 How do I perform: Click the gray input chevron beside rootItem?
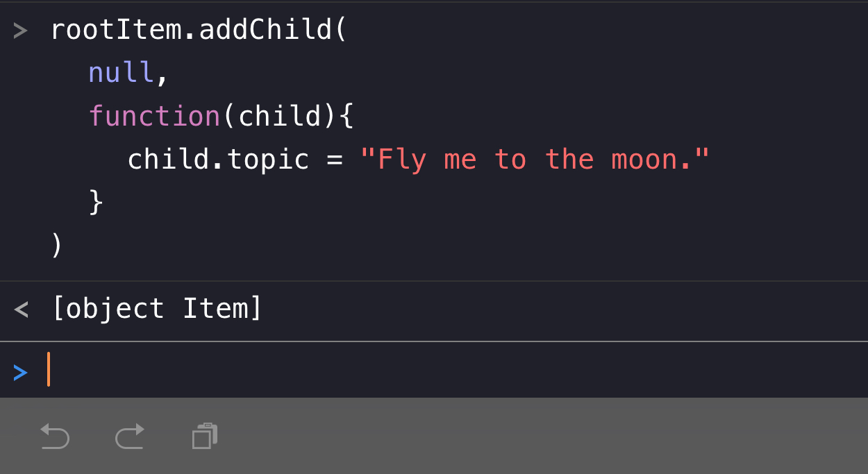20,31
